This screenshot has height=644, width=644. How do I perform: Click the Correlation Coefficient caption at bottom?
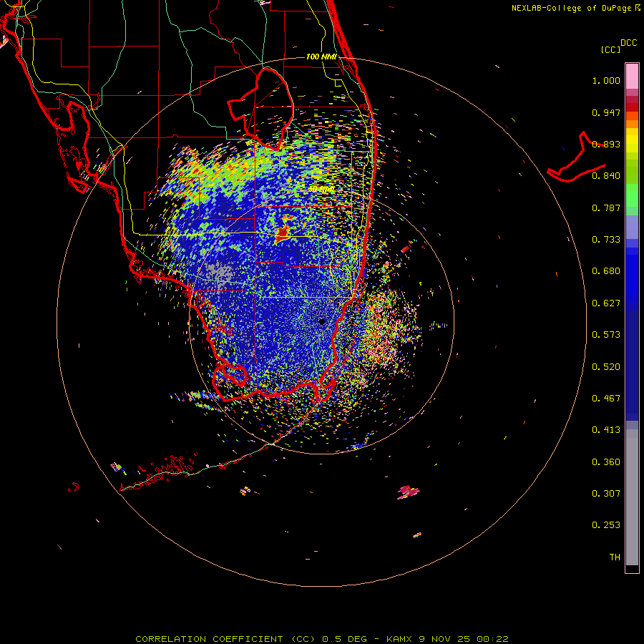point(321,639)
